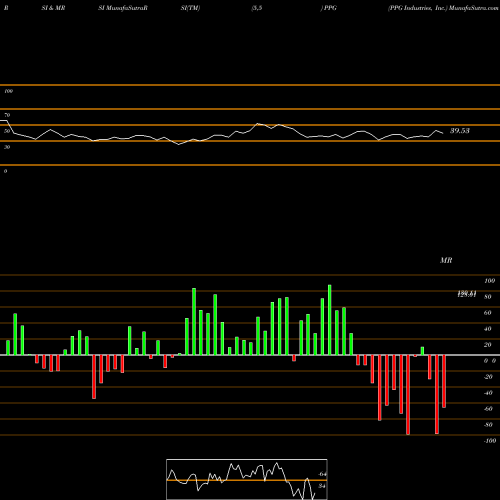Click the PPG ticker label in header
This screenshot has width=500, height=500.
pyautogui.click(x=330, y=8)
